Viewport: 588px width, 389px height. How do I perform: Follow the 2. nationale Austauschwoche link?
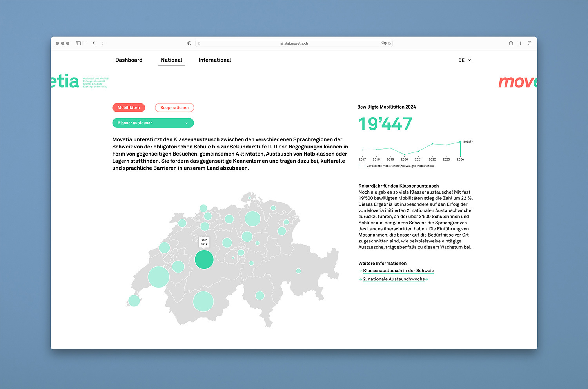pos(394,279)
